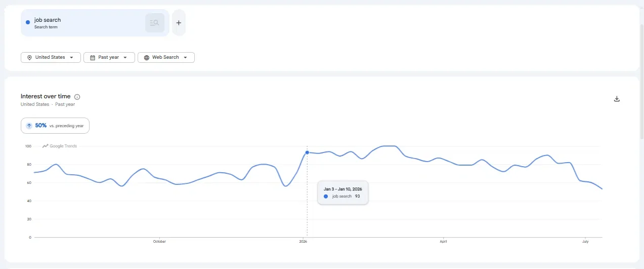Image resolution: width=644 pixels, height=269 pixels.
Task: Click the United States · Past year subtitle
Action: pos(48,104)
